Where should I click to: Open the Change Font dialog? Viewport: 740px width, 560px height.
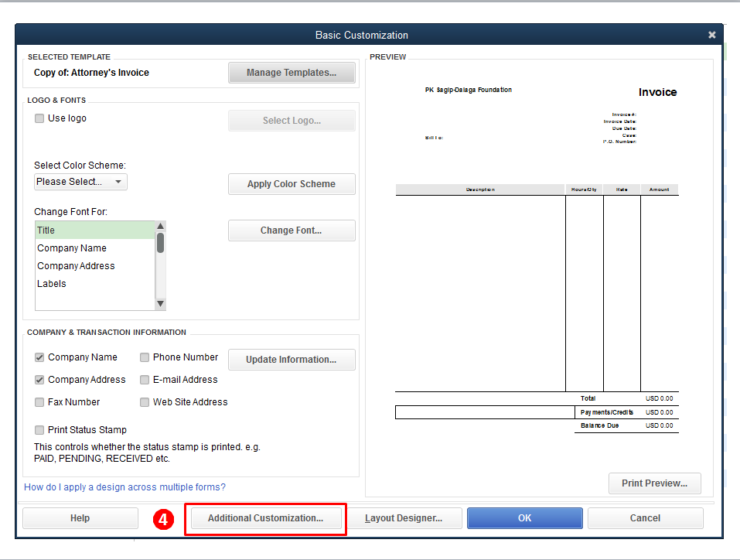point(292,230)
